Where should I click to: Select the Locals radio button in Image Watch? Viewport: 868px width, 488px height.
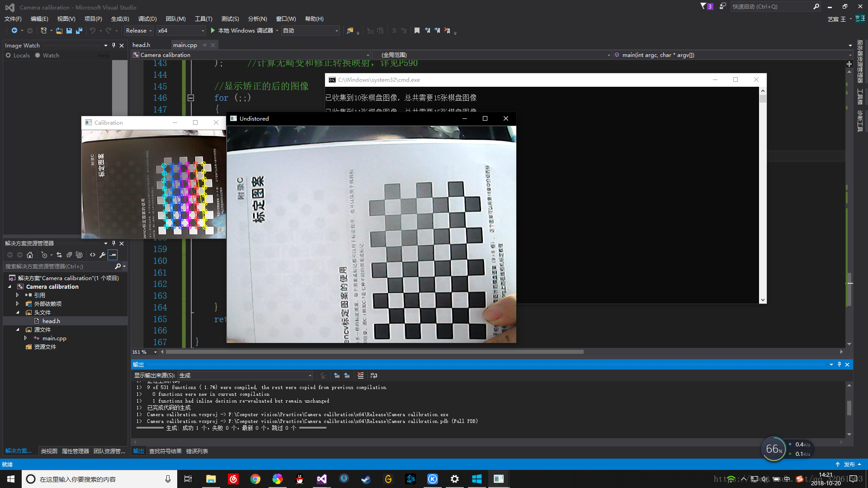tap(8, 55)
